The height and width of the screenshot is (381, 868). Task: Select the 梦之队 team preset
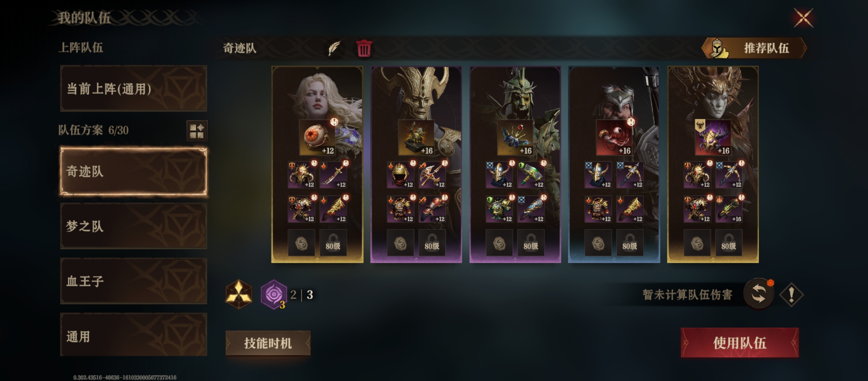(134, 226)
